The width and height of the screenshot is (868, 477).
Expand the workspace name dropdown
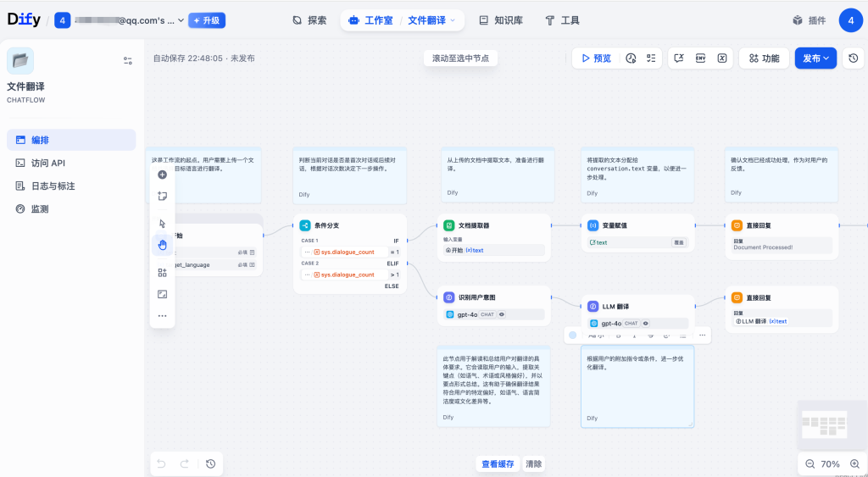click(x=127, y=19)
